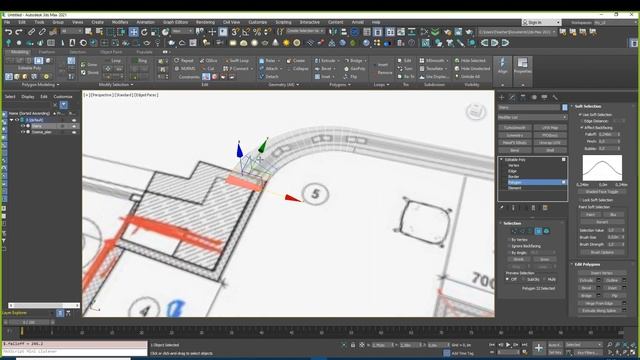Click the Repeat icon in ribbon

coord(177,60)
